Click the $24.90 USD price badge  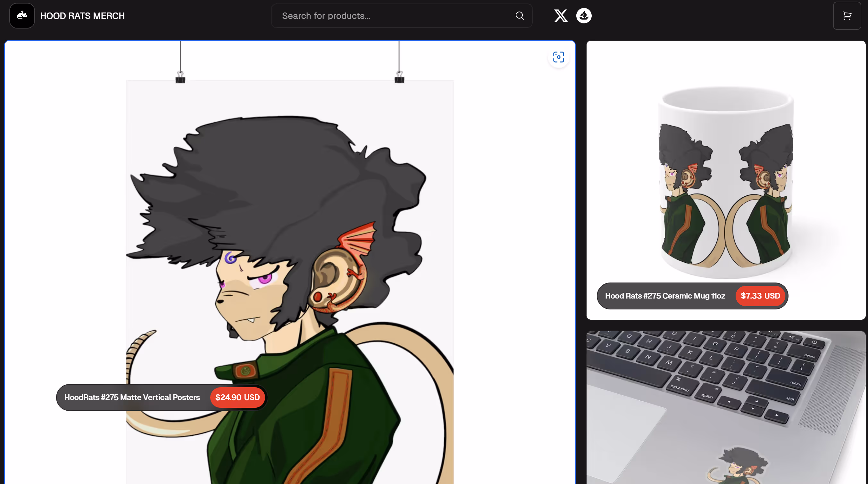click(237, 397)
